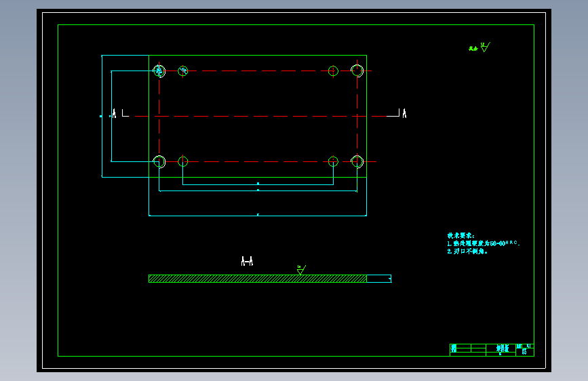Select the note "1.热处理硬度为58-60HRC"

[484, 243]
